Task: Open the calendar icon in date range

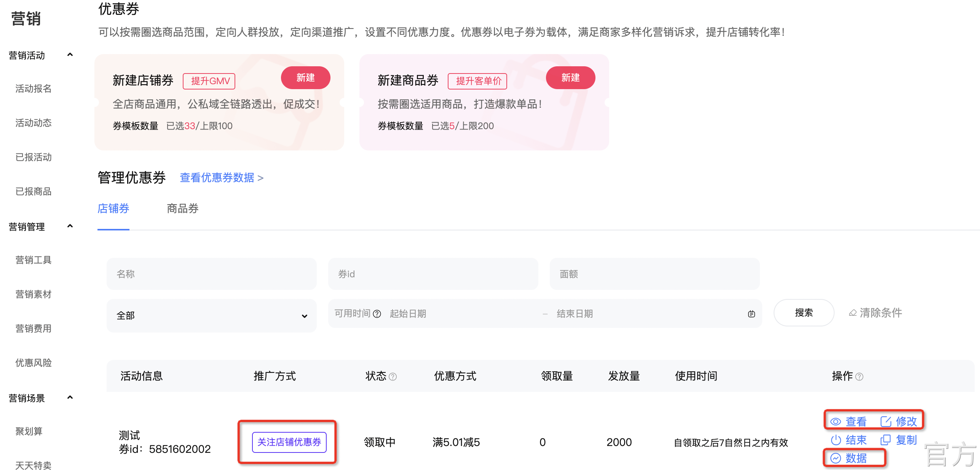Action: pos(751,314)
